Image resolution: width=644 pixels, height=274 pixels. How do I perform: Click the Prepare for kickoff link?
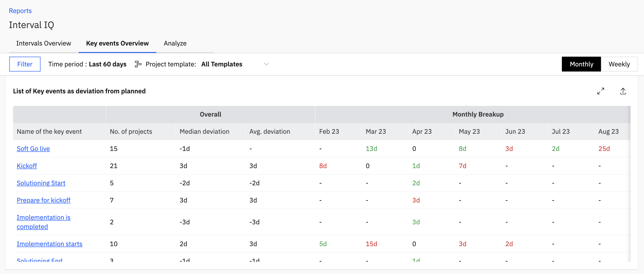[44, 200]
